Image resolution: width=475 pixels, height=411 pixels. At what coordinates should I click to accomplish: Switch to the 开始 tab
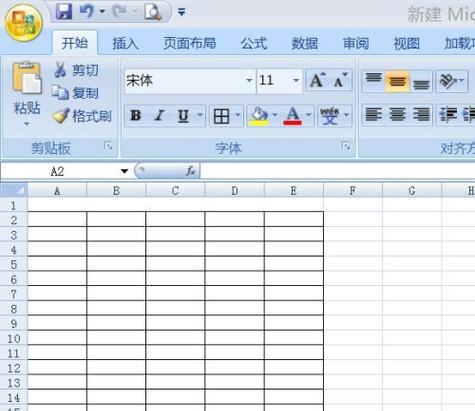coord(75,43)
